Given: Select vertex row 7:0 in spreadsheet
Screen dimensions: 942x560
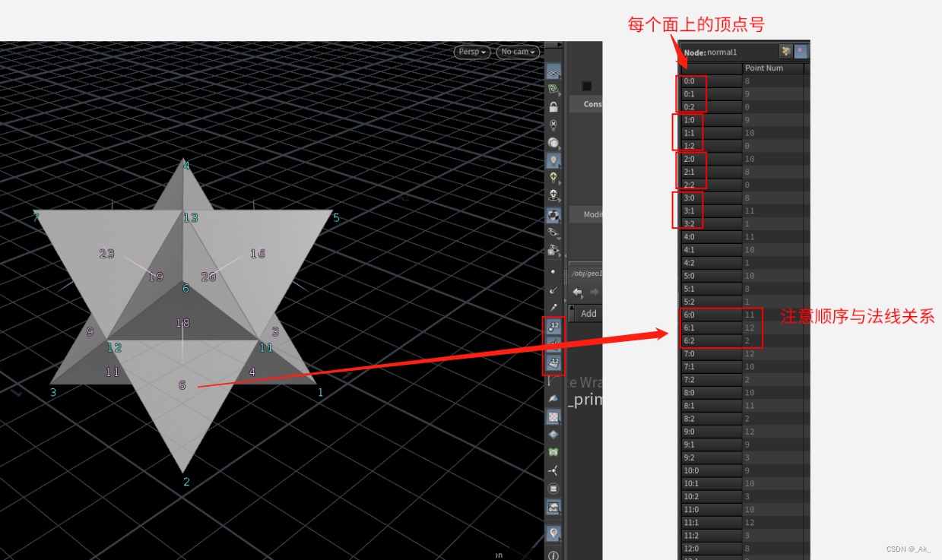Looking at the screenshot, I should pyautogui.click(x=711, y=354).
